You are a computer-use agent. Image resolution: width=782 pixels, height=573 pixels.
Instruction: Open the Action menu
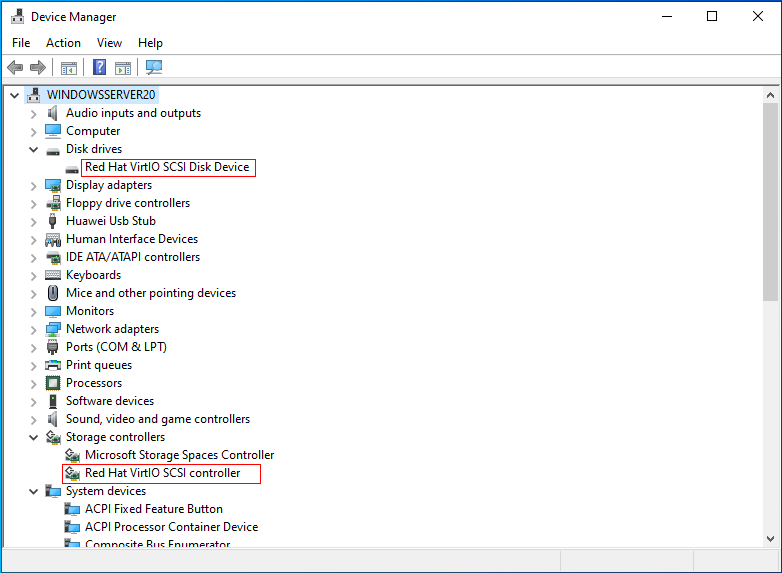tap(63, 43)
